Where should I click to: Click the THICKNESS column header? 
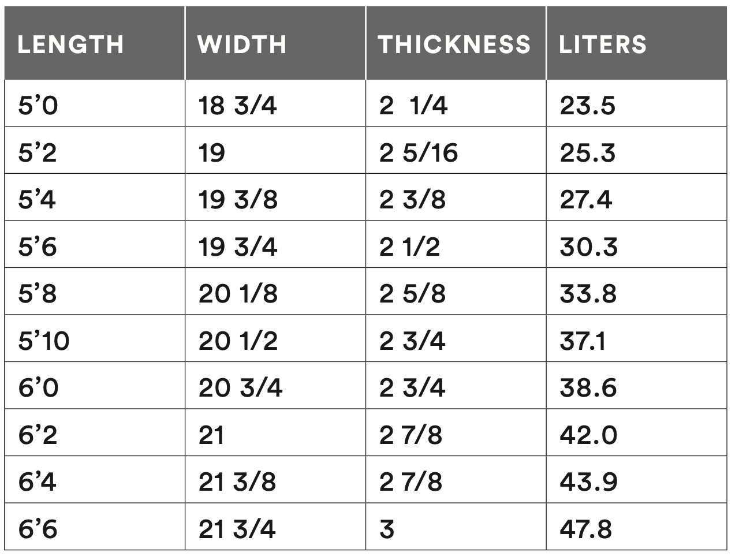click(x=456, y=43)
